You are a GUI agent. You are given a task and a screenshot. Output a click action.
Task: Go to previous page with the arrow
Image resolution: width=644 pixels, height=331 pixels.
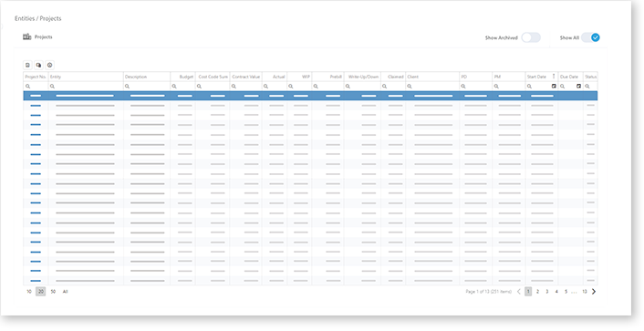(519, 292)
